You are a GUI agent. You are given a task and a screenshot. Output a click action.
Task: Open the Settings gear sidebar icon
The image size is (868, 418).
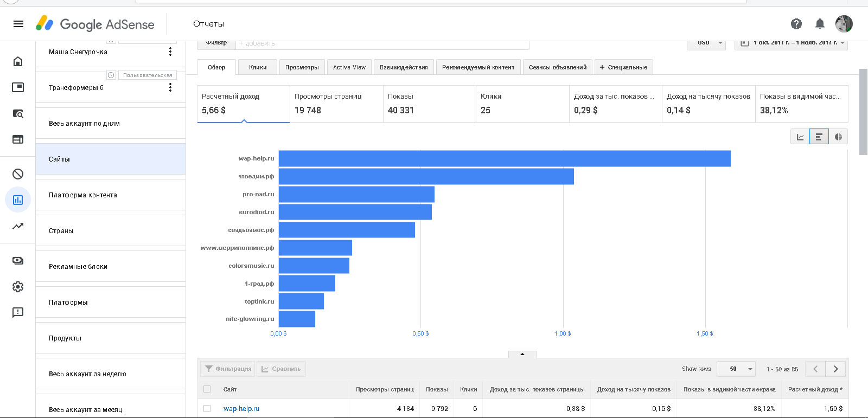[x=18, y=287]
